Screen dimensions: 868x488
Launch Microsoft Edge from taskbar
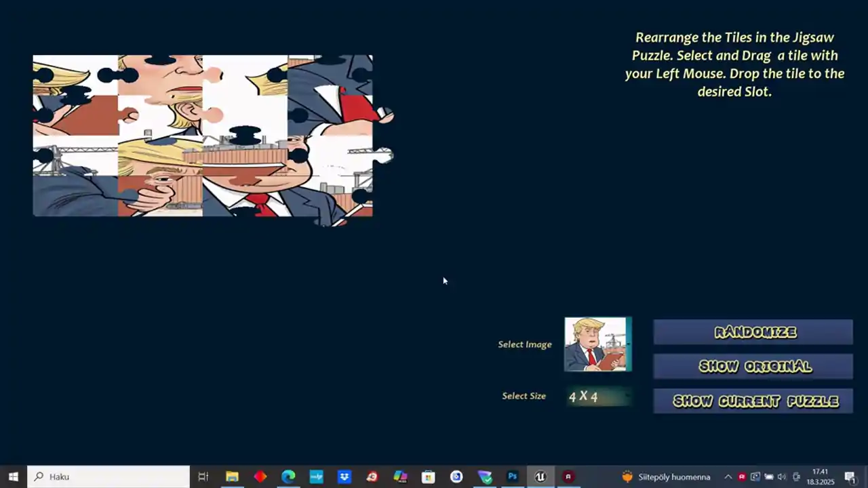pyautogui.click(x=288, y=476)
